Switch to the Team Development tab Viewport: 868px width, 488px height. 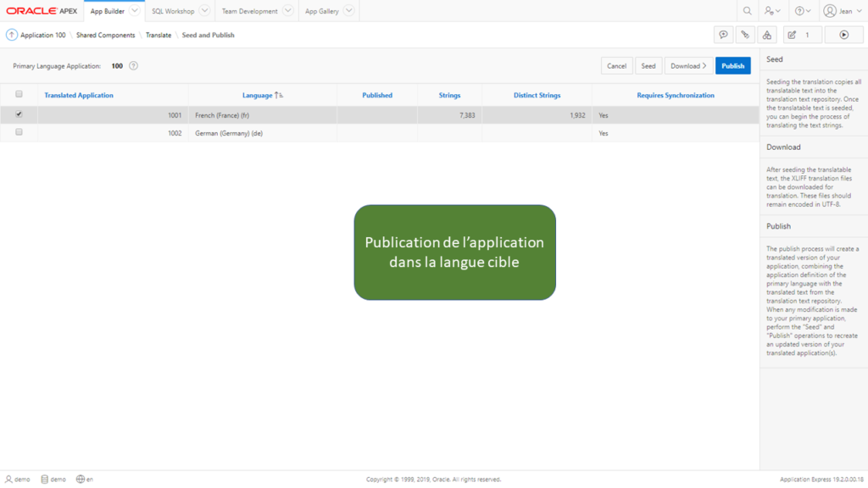point(250,11)
